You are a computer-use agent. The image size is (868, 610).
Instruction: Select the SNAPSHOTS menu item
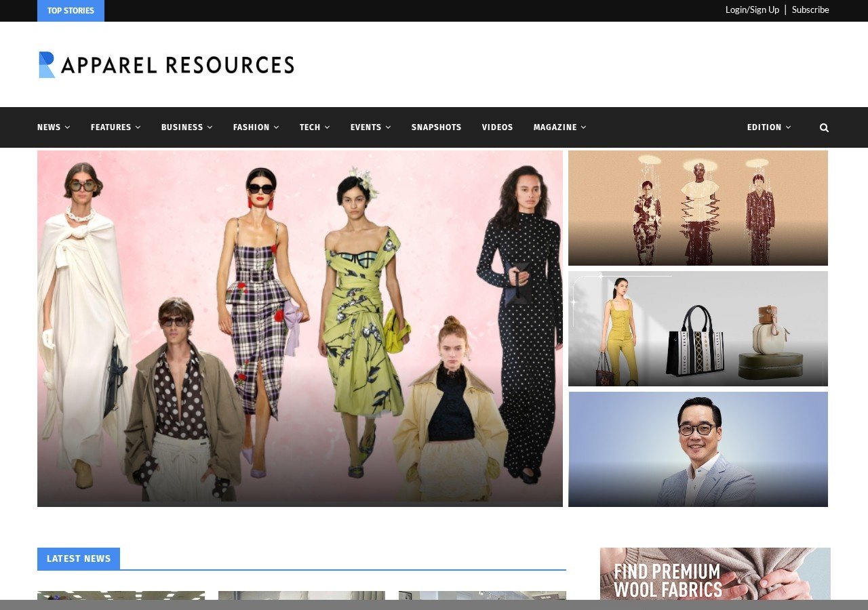[x=436, y=127]
